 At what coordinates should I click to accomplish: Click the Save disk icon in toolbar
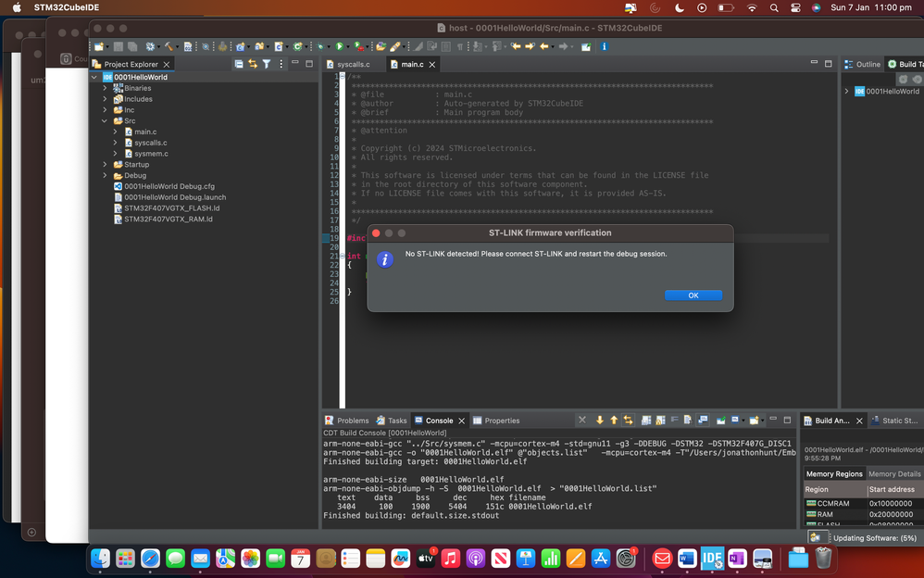point(119,46)
